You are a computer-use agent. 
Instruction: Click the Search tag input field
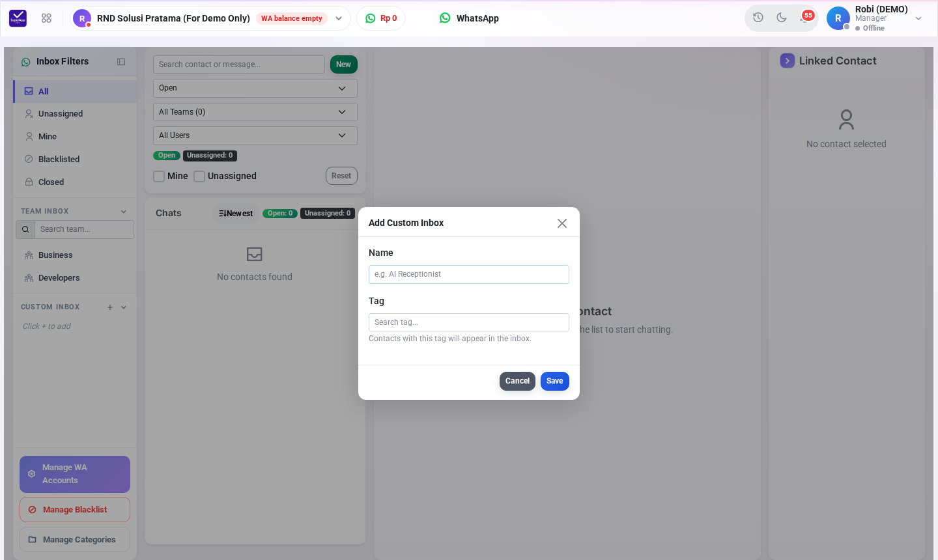[x=469, y=322]
